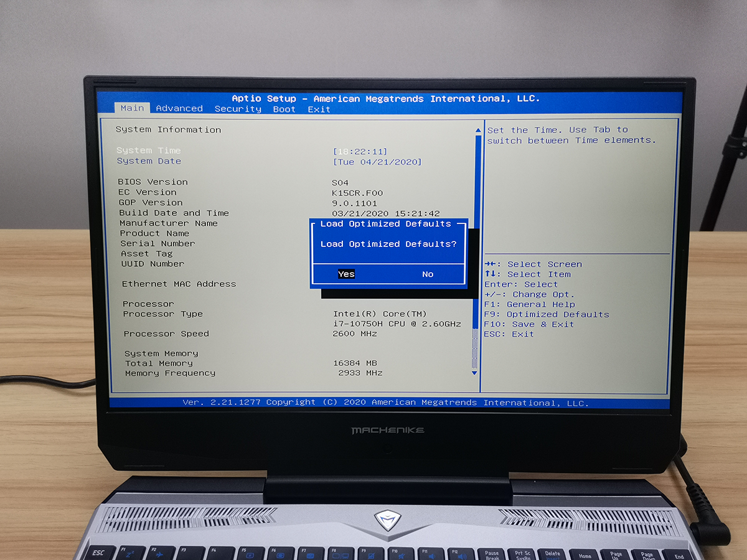Click the vertical scrollbar thumb
Viewport: 747px width, 560px height.
pyautogui.click(x=477, y=230)
